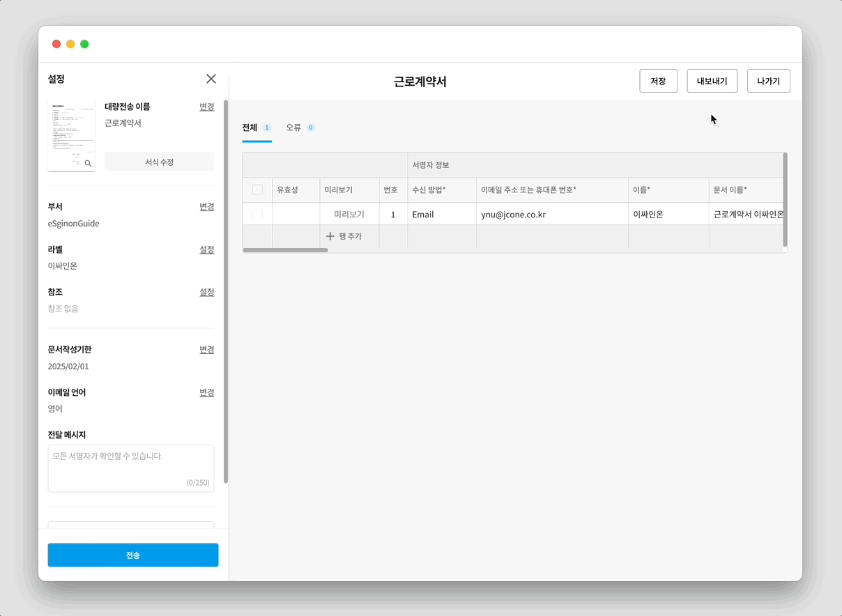Click the 수신 방법* column header
Screen dimensions: 842x616
pos(442,190)
